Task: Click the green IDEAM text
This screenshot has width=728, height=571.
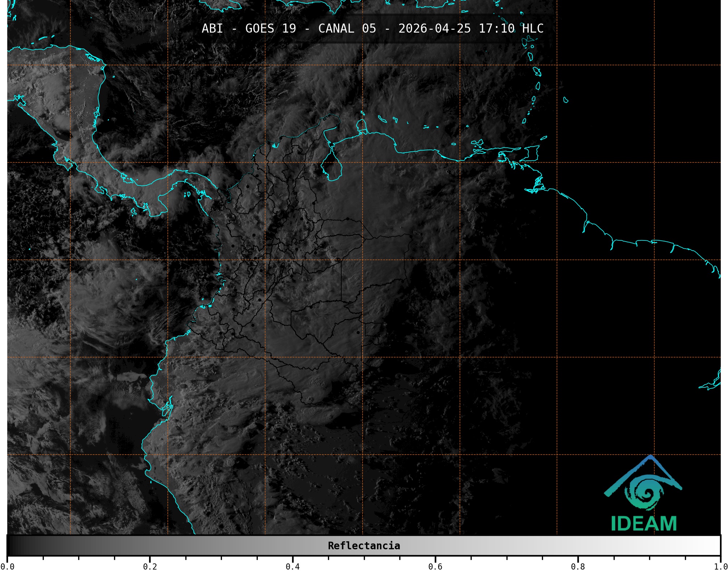Action: (x=644, y=524)
